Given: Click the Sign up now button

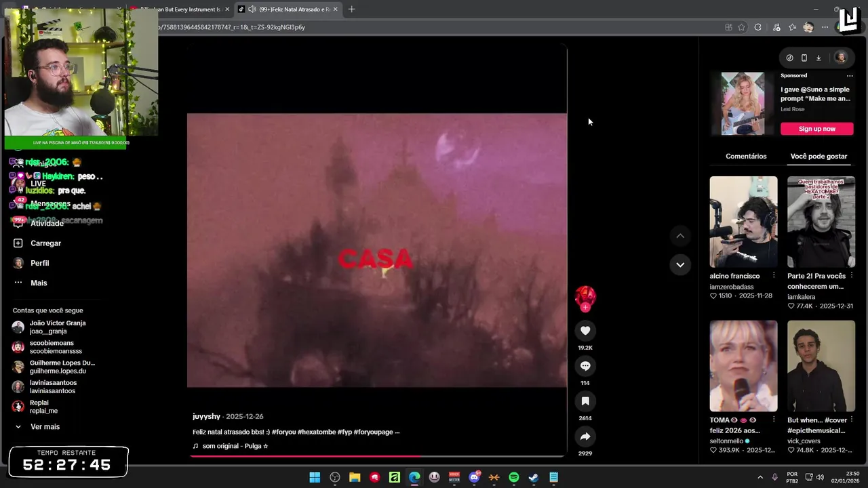Looking at the screenshot, I should tap(816, 129).
